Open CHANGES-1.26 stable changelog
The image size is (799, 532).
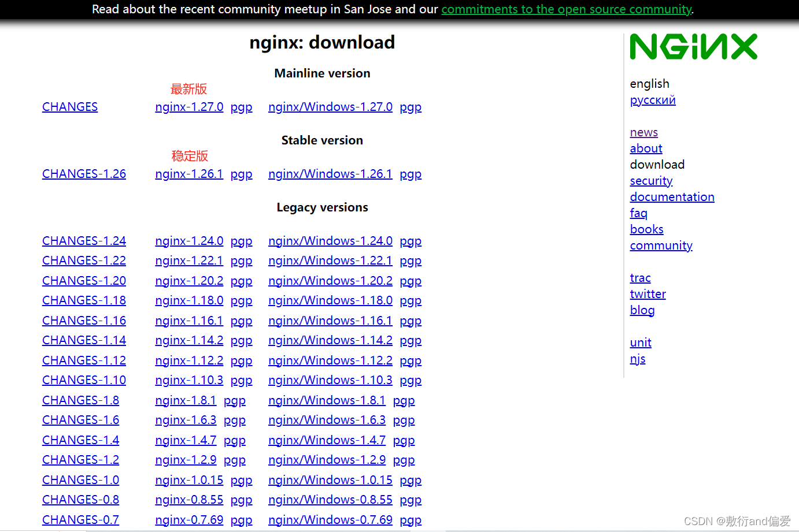pyautogui.click(x=84, y=174)
